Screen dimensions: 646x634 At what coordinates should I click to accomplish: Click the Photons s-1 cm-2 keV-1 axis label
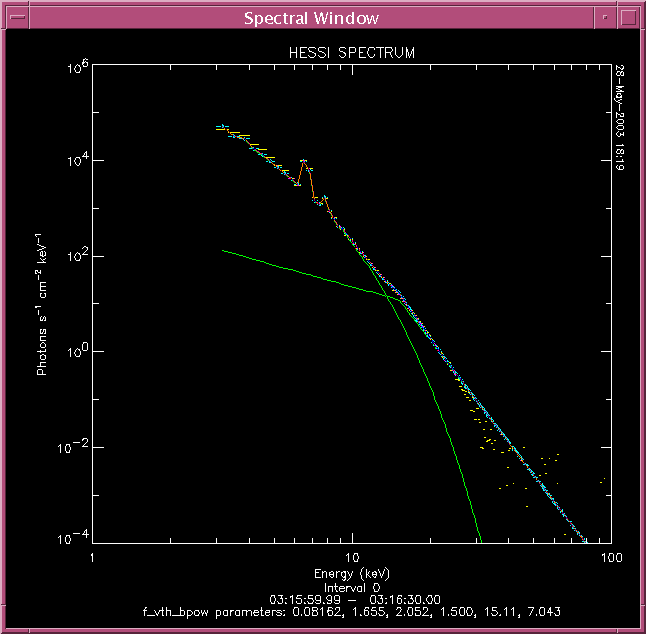click(42, 304)
